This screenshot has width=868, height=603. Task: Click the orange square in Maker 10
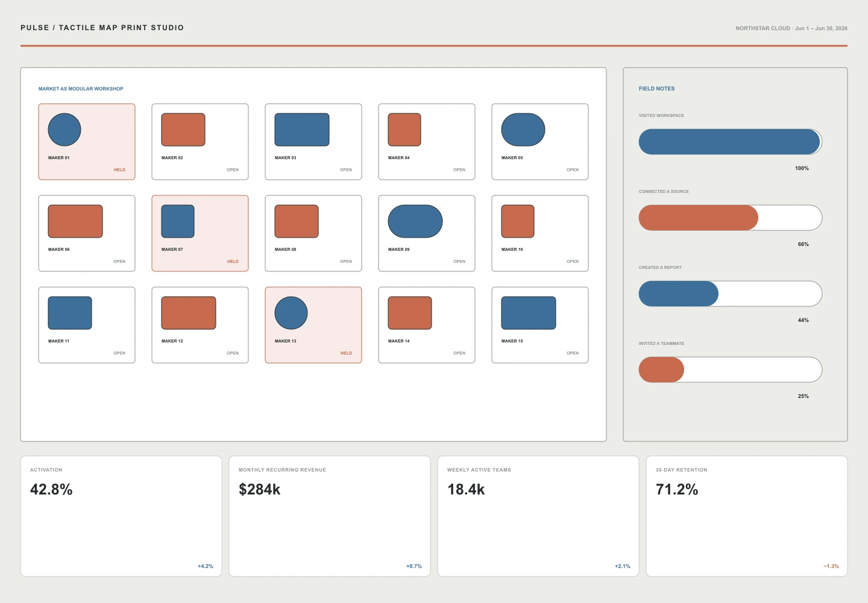click(518, 221)
